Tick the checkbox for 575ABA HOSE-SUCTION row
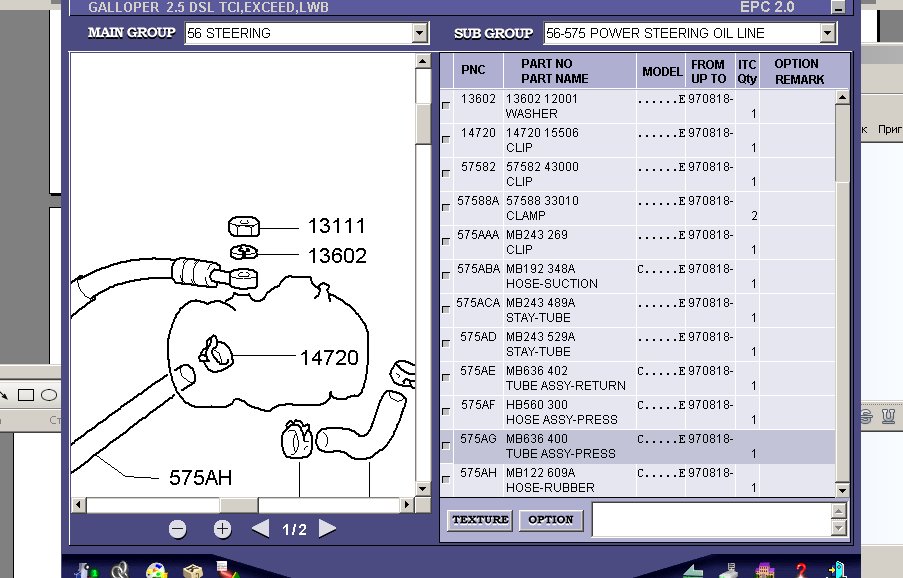This screenshot has height=578, width=903. (x=446, y=275)
